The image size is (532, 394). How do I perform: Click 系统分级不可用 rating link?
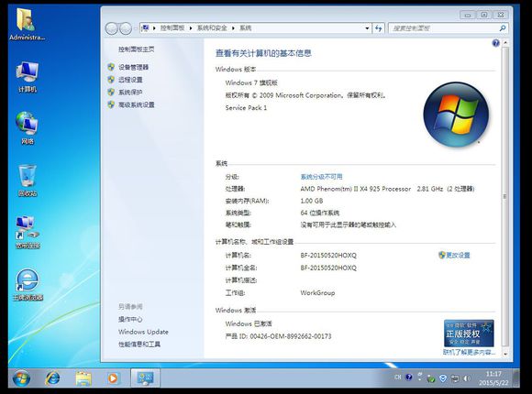pos(321,177)
